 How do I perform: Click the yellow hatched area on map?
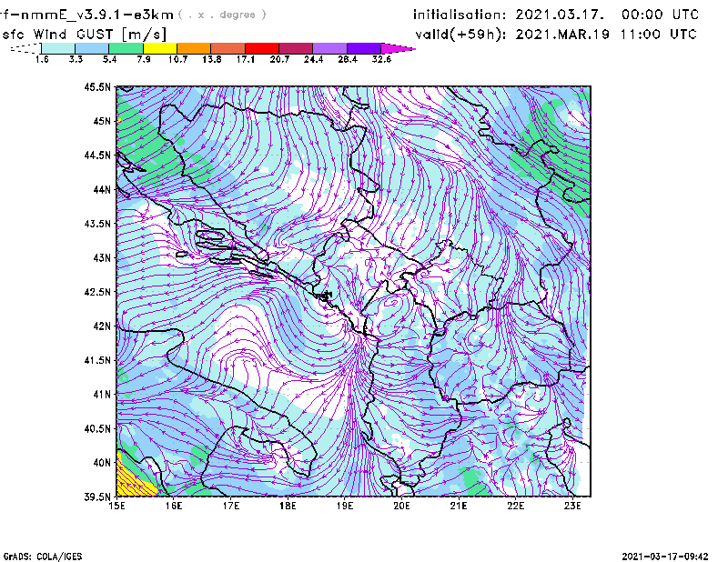click(130, 479)
